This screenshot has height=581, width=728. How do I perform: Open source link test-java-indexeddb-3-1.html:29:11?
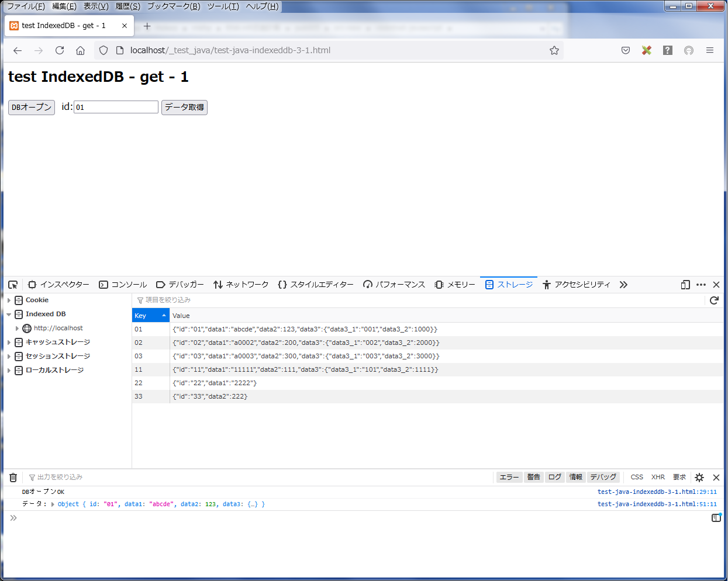pyautogui.click(x=657, y=492)
